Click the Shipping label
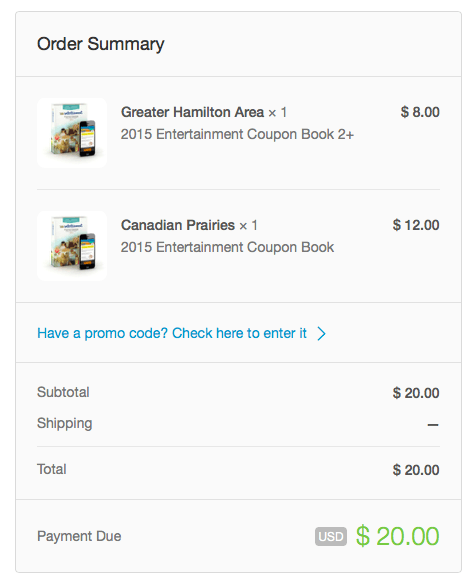The image size is (474, 584). (64, 423)
